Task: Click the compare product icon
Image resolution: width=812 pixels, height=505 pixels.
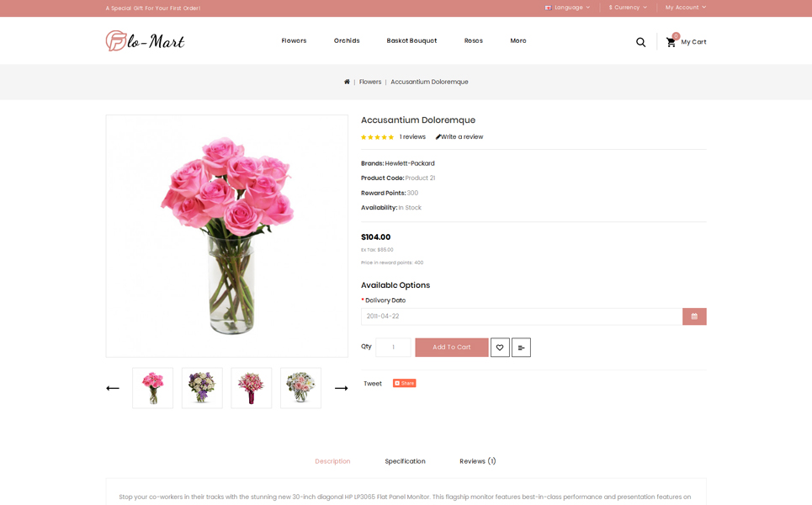Action: coord(521,348)
